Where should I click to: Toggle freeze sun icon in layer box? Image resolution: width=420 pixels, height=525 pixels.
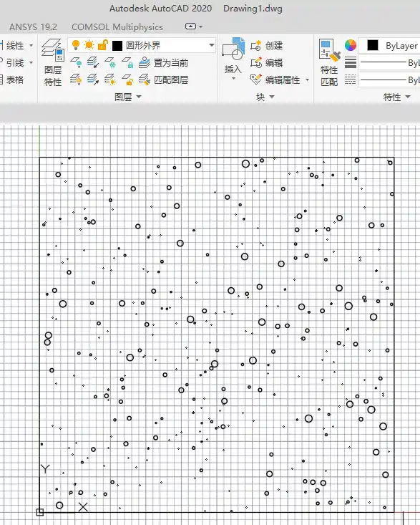point(89,45)
